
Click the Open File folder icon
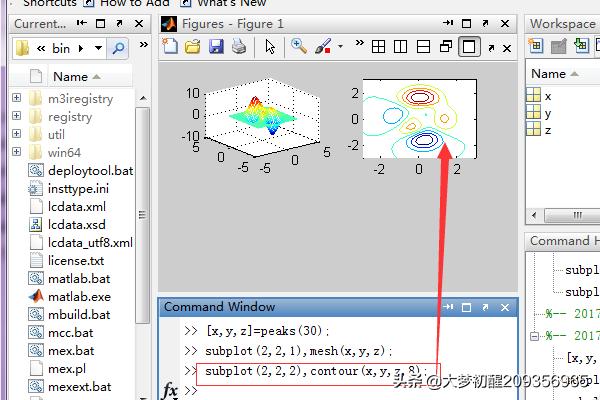pyautogui.click(x=192, y=46)
